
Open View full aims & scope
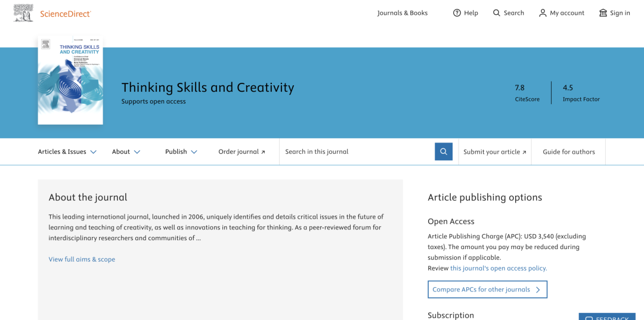[x=82, y=259]
